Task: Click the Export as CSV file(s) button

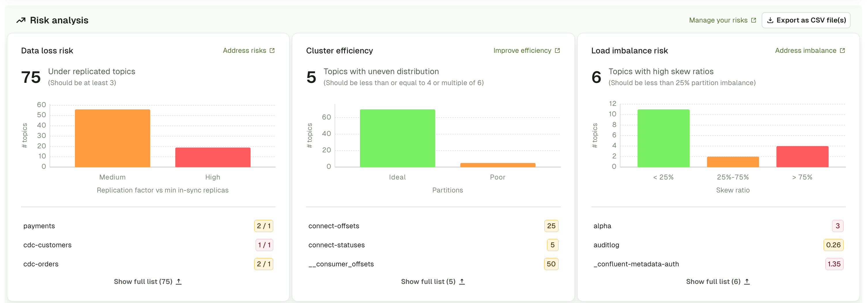Action: [x=806, y=20]
